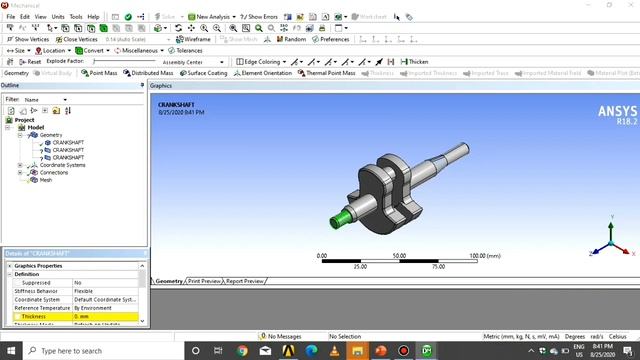The width and height of the screenshot is (640, 360).
Task: Toggle Show Vertices display
Action: pyautogui.click(x=28, y=39)
